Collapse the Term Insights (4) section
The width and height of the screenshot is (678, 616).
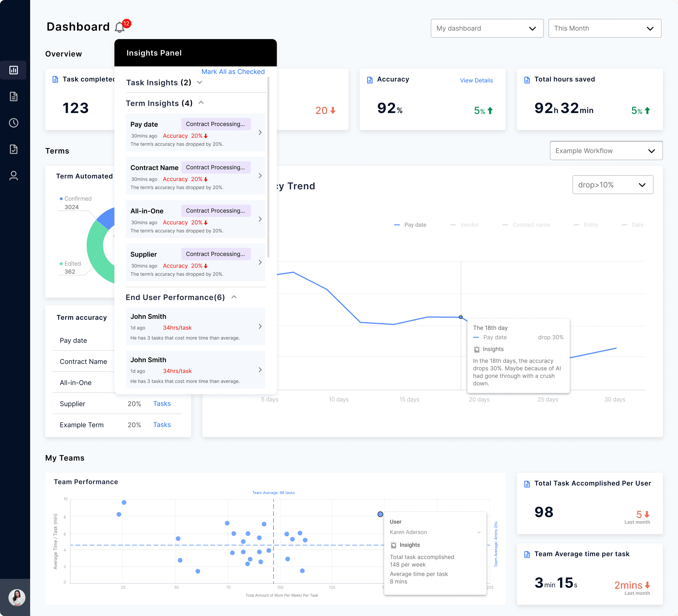tap(201, 103)
